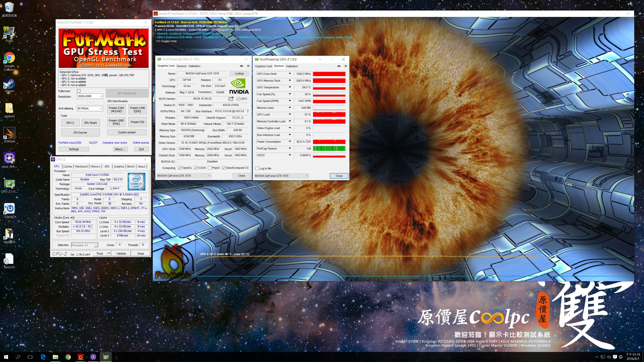644x362 pixels.
Task: Click the GPU Load red sensor graph
Action: click(329, 114)
